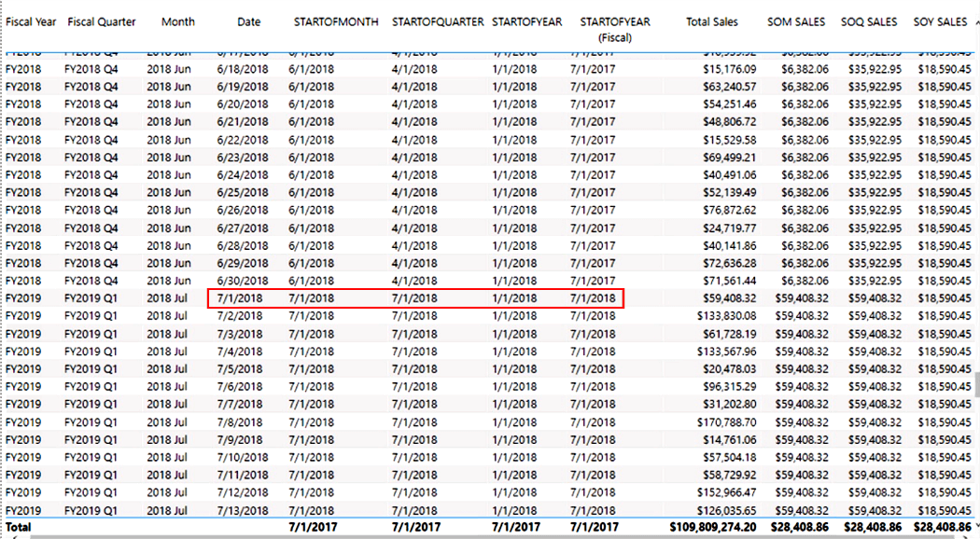The width and height of the screenshot is (980, 539).
Task: Select the Date cell 7/8/2018
Action: tap(240, 422)
